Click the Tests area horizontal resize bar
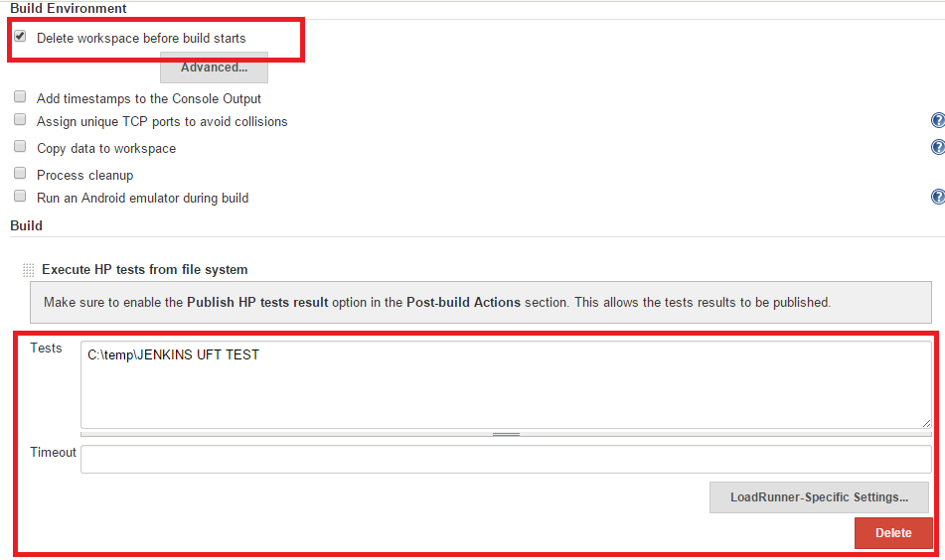945x560 pixels. 506,434
